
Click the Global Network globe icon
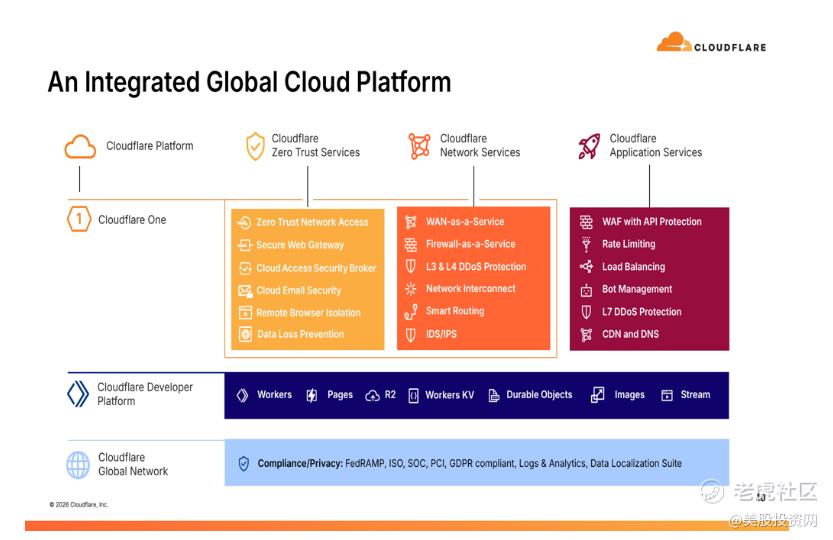[x=78, y=465]
